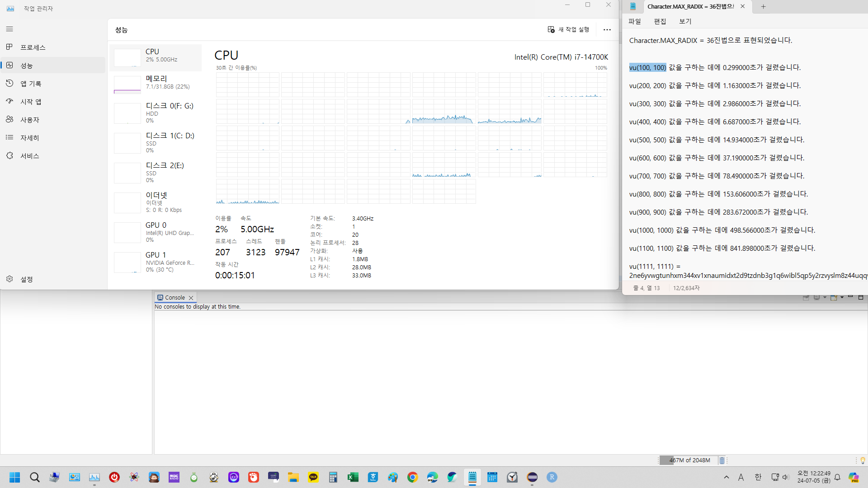
Task: Click KakaoTalk icon in taskbar
Action: click(313, 477)
